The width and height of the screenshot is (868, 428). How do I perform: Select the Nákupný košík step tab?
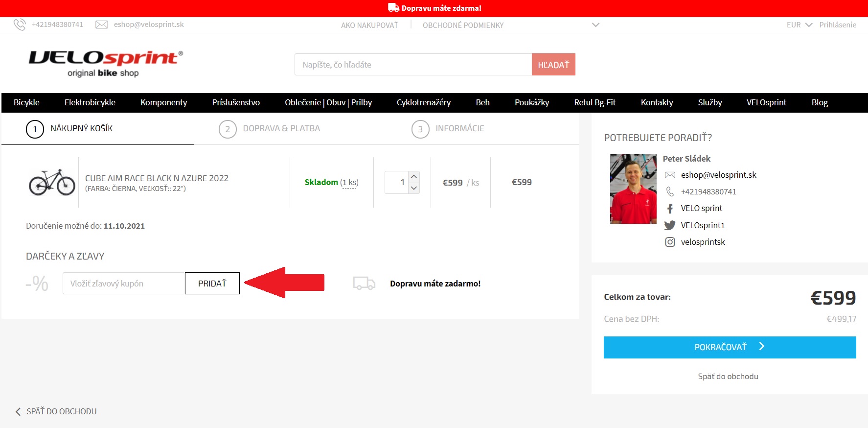click(x=98, y=129)
